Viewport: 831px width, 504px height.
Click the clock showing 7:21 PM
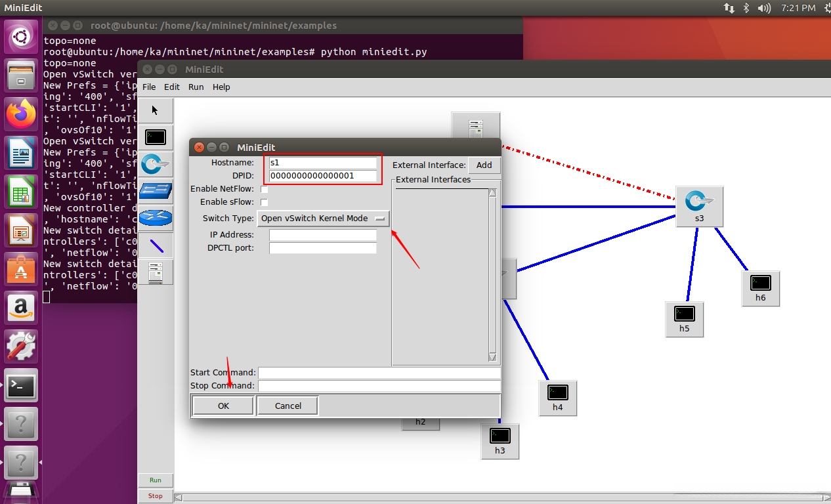click(799, 8)
